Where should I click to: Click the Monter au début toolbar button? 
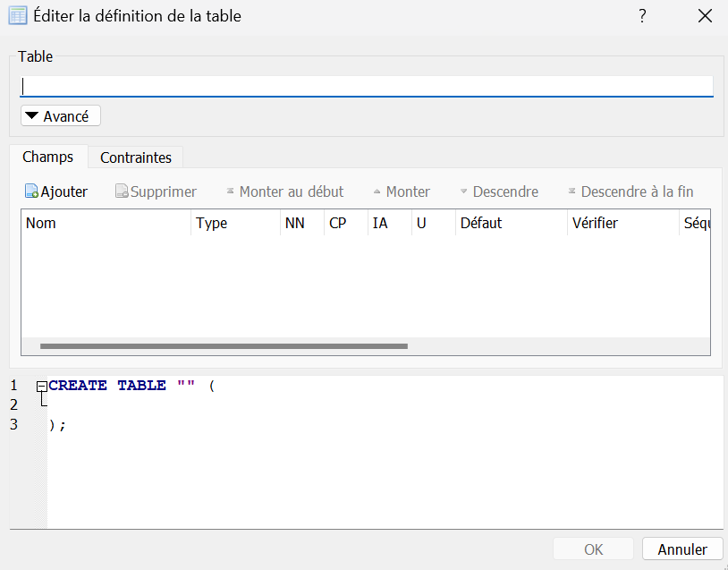tap(284, 191)
